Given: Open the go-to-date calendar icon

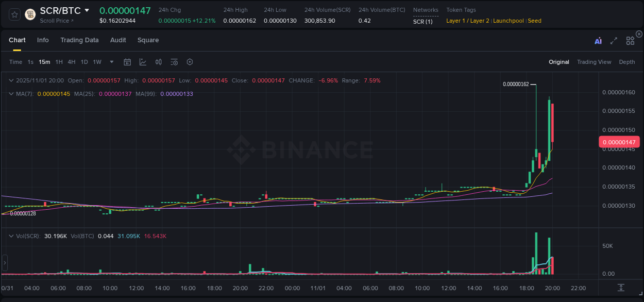Looking at the screenshot, I should tap(127, 62).
